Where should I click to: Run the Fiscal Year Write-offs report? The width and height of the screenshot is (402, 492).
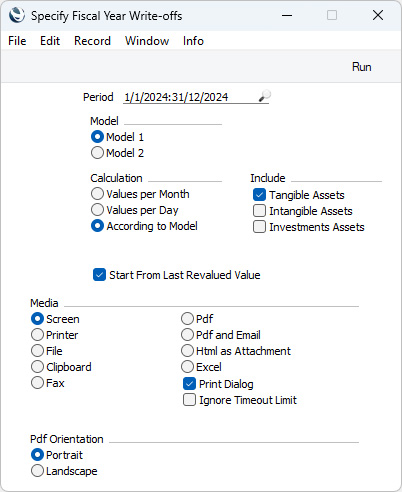361,67
